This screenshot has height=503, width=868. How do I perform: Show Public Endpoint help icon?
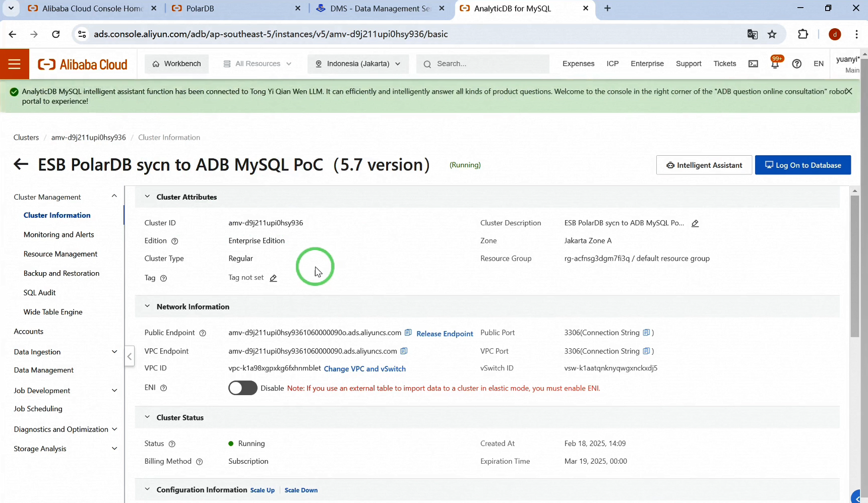(x=203, y=333)
